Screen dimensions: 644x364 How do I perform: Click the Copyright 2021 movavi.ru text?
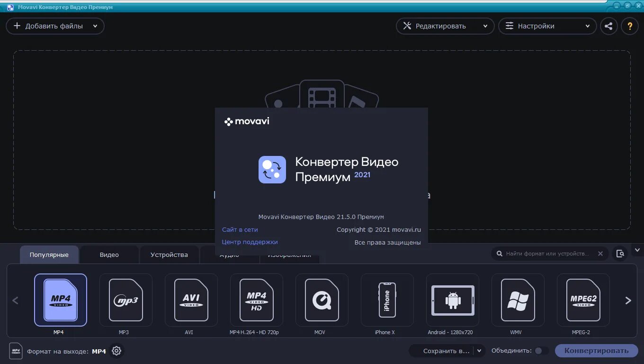coord(379,229)
